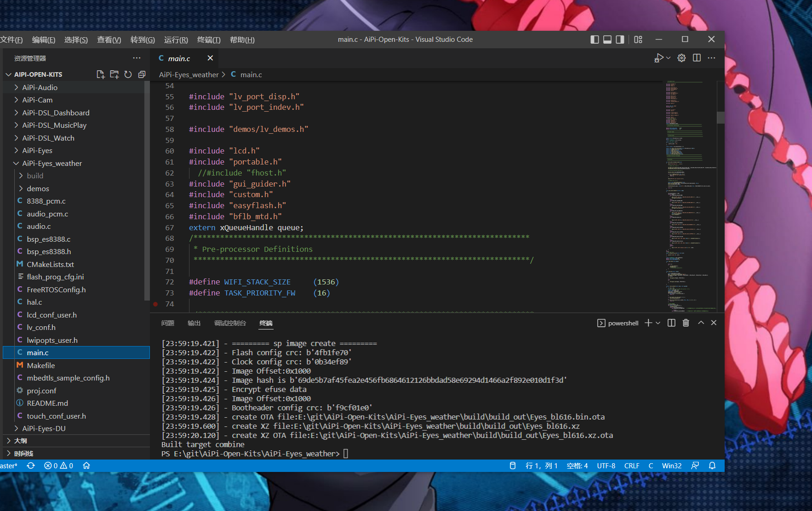Split the editor to the right

tap(697, 58)
